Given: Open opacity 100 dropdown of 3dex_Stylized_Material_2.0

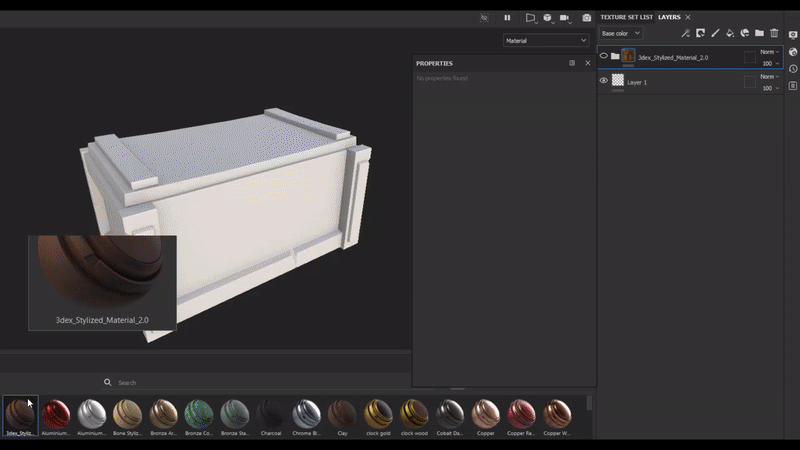Looking at the screenshot, I should click(x=770, y=64).
